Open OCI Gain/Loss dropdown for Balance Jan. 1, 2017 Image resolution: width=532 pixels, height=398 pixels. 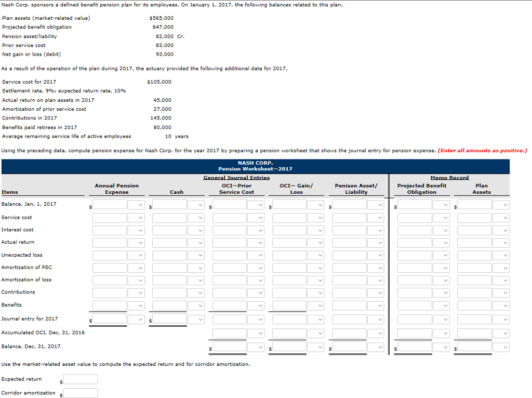(316, 205)
